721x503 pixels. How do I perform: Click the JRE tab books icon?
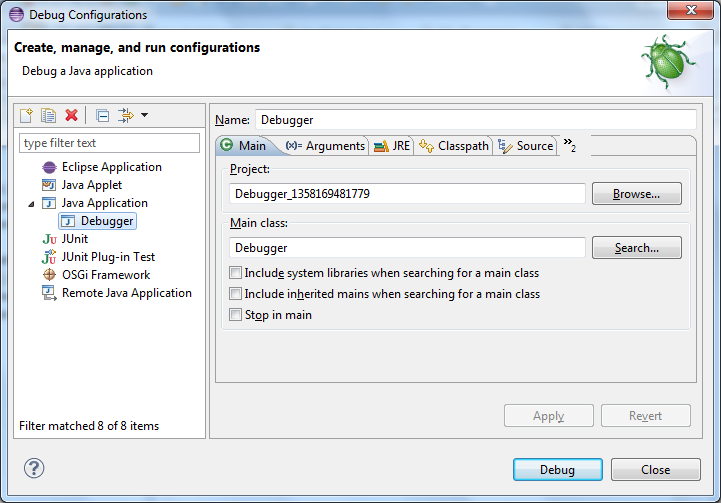381,147
